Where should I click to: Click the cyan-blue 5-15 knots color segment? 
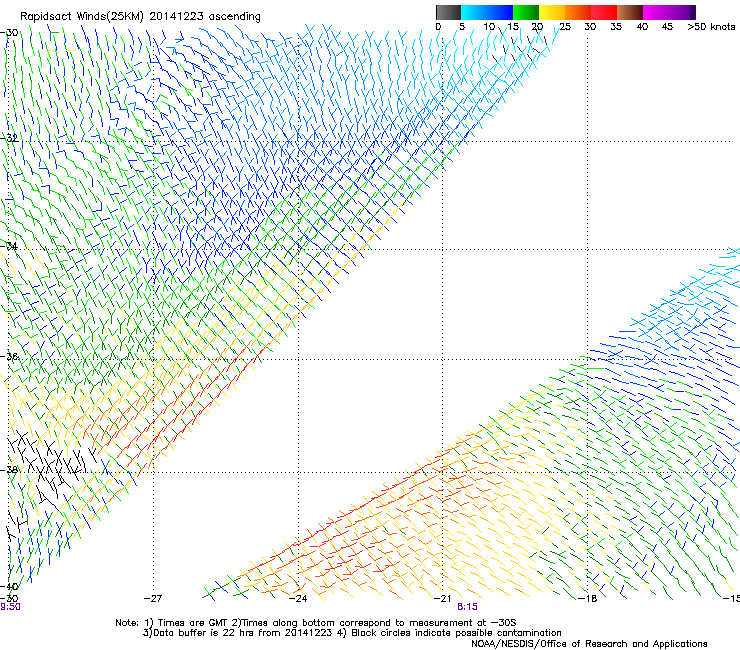pyautogui.click(x=487, y=12)
